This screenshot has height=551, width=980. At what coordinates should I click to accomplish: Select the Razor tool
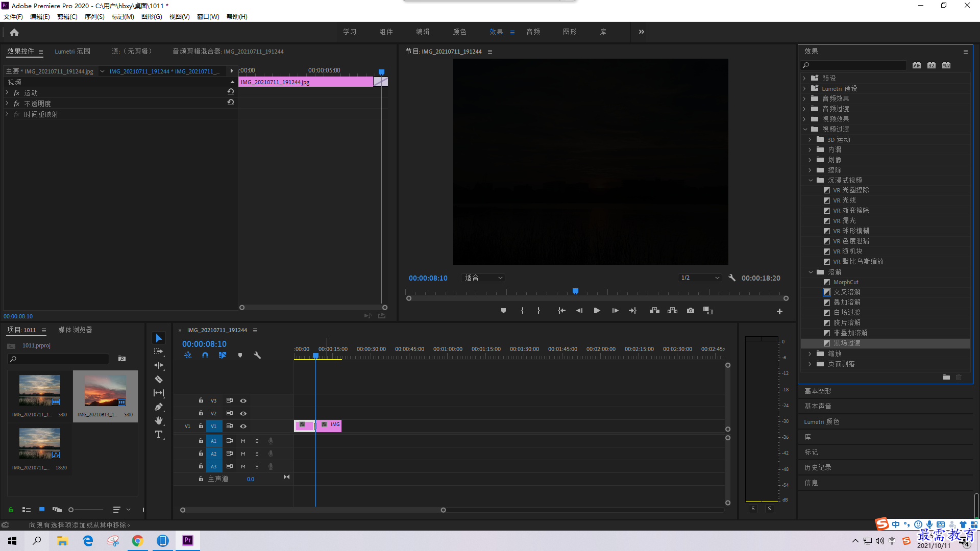pyautogui.click(x=159, y=379)
